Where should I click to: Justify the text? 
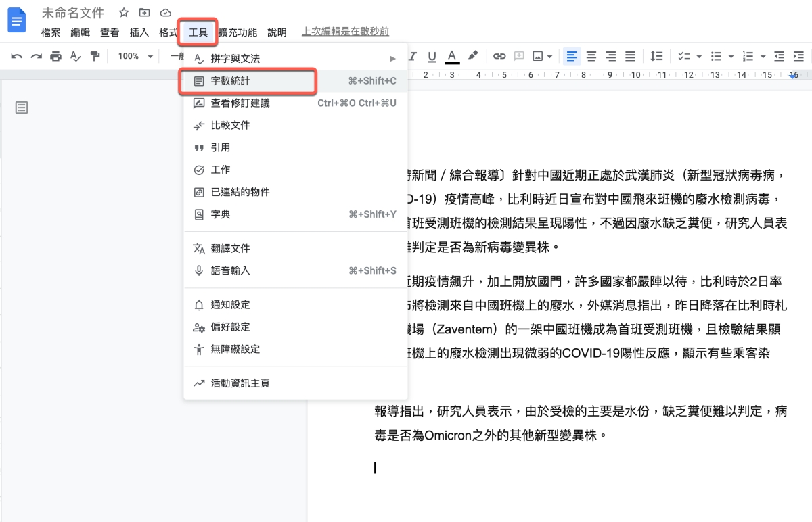point(630,56)
